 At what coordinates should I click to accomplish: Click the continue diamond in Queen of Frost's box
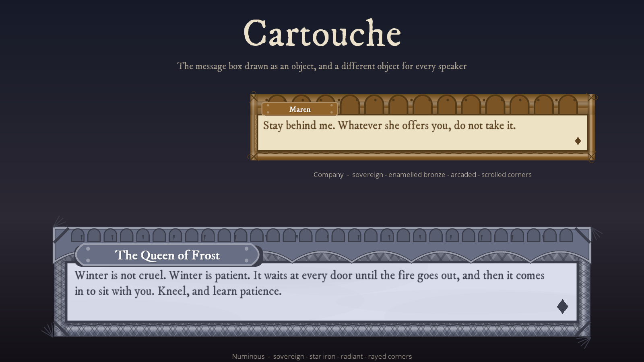(x=563, y=306)
